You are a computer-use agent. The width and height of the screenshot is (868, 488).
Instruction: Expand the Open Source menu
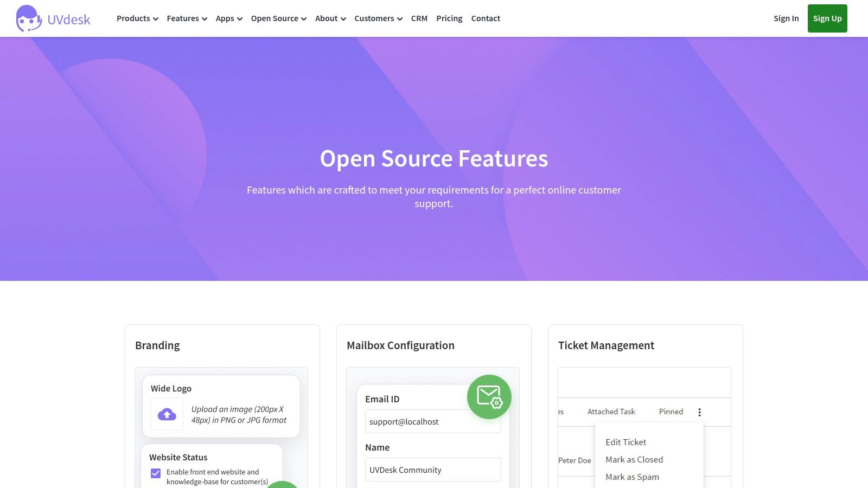coord(278,18)
